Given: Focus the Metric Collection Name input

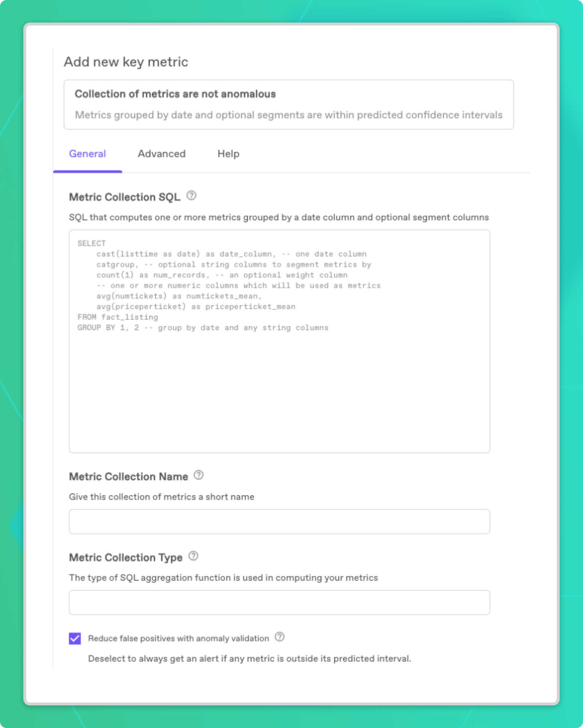Looking at the screenshot, I should (279, 521).
